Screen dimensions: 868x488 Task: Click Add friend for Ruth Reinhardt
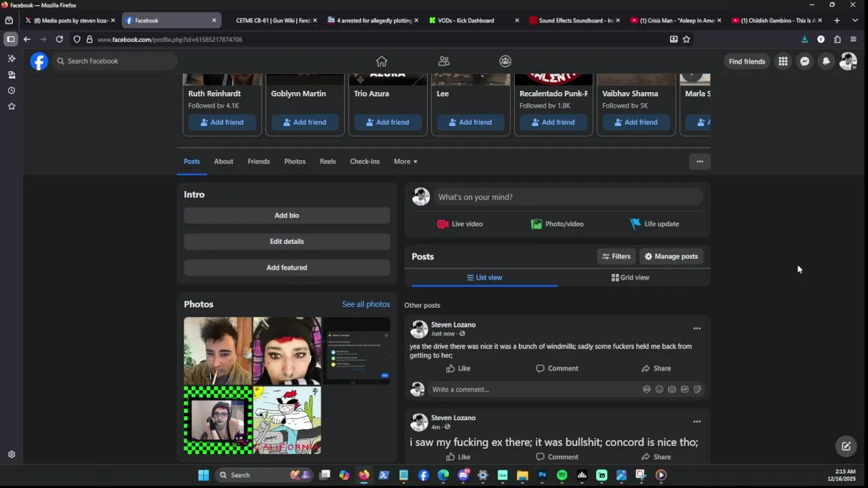click(x=222, y=122)
